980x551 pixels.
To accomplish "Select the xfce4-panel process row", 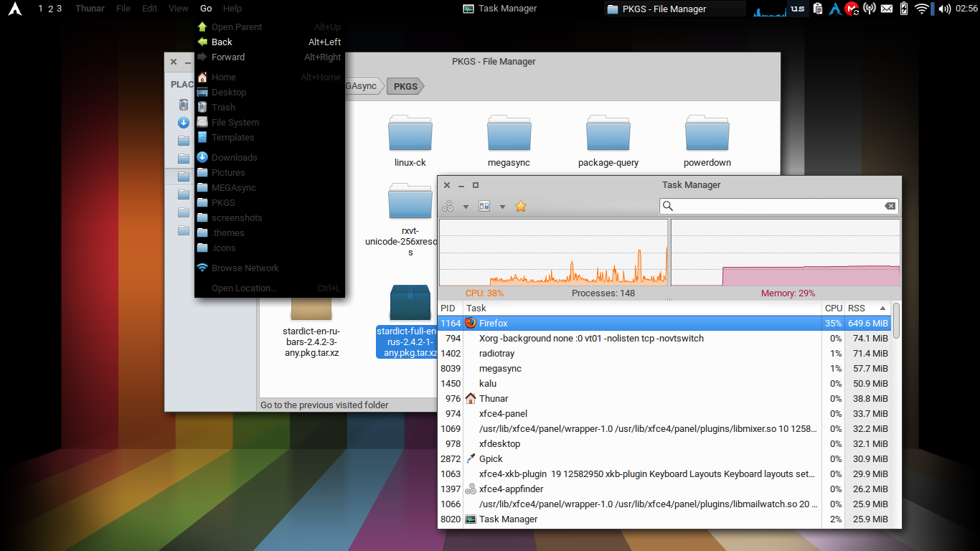I will (664, 414).
